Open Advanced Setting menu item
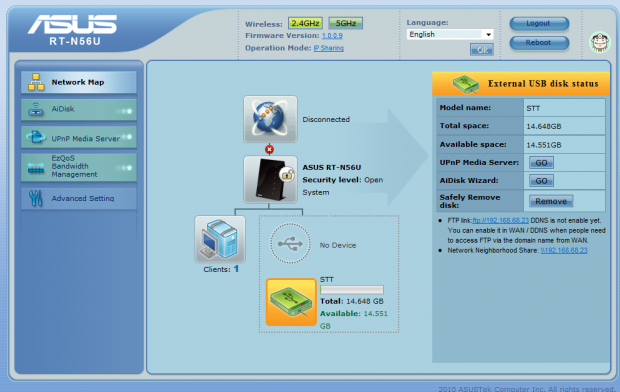Image resolution: width=620 pixels, height=392 pixels. click(x=79, y=198)
